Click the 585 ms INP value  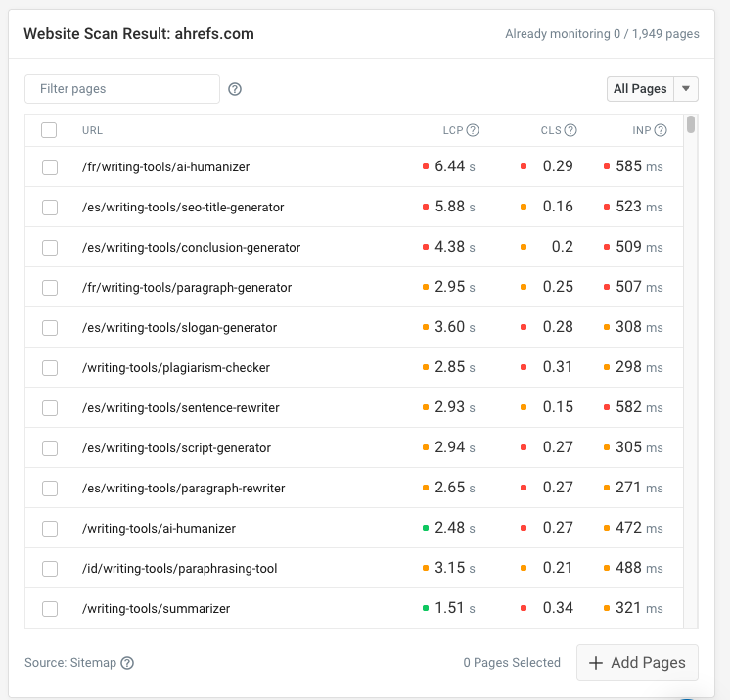639,166
